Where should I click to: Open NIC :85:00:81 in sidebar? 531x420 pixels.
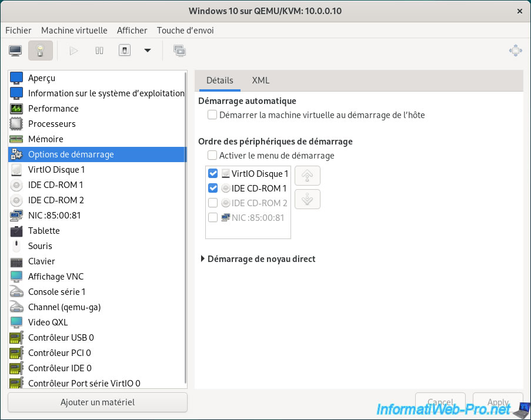click(x=98, y=216)
